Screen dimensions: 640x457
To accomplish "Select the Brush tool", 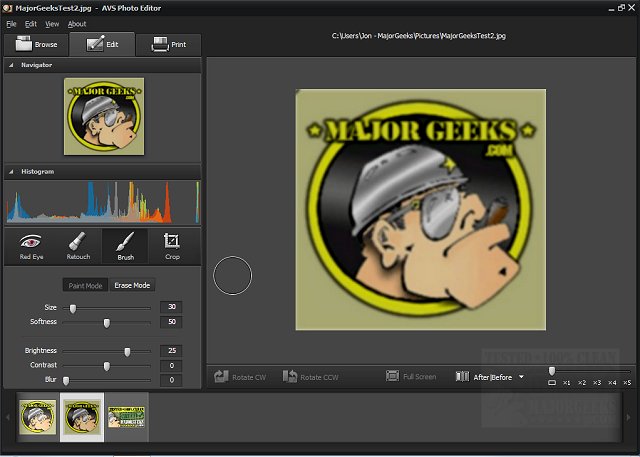I will [125, 246].
